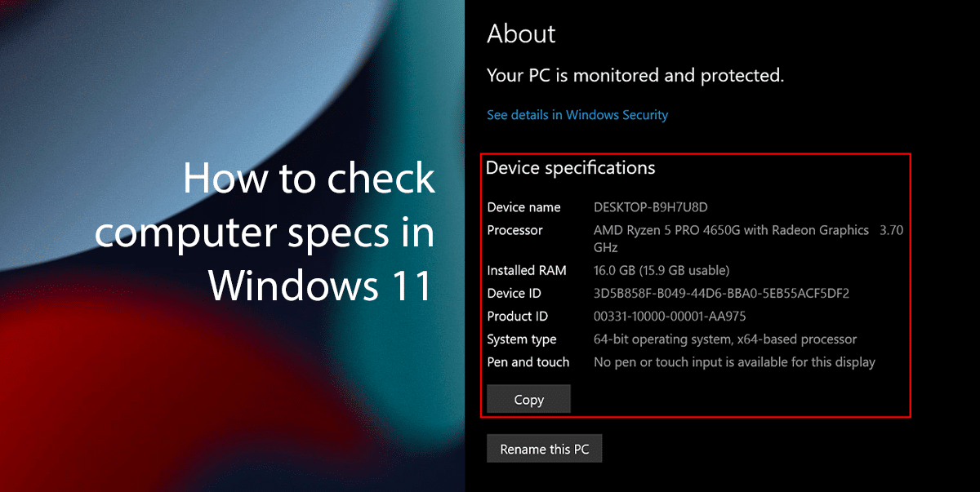Click the Installed RAM label
This screenshot has height=492, width=980.
coord(528,269)
